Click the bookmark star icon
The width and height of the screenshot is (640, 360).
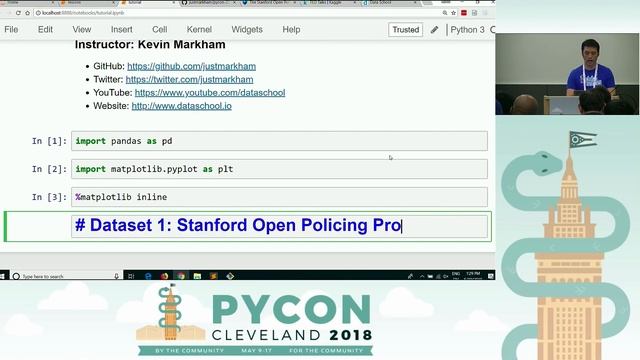tap(453, 13)
